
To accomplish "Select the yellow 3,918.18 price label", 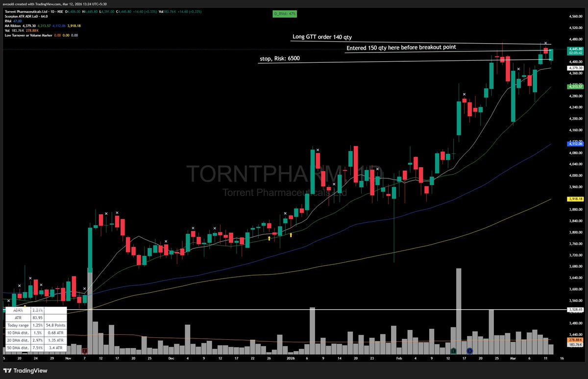I will [575, 199].
